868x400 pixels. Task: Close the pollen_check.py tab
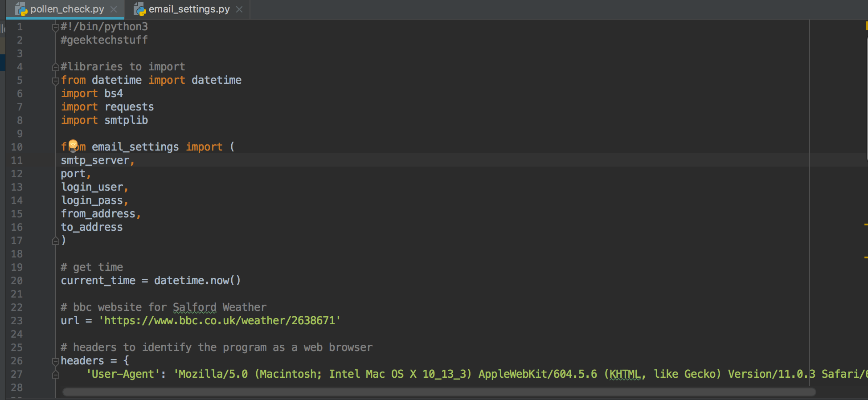click(114, 9)
